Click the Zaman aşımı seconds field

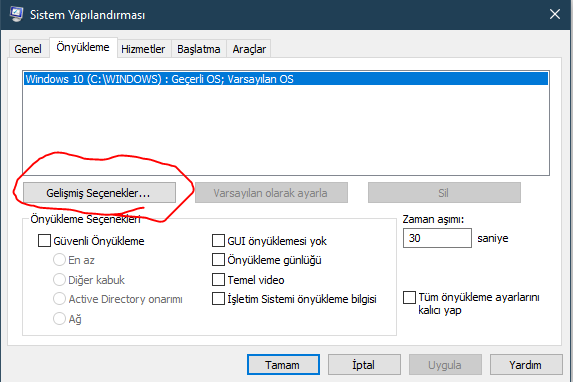tap(437, 238)
